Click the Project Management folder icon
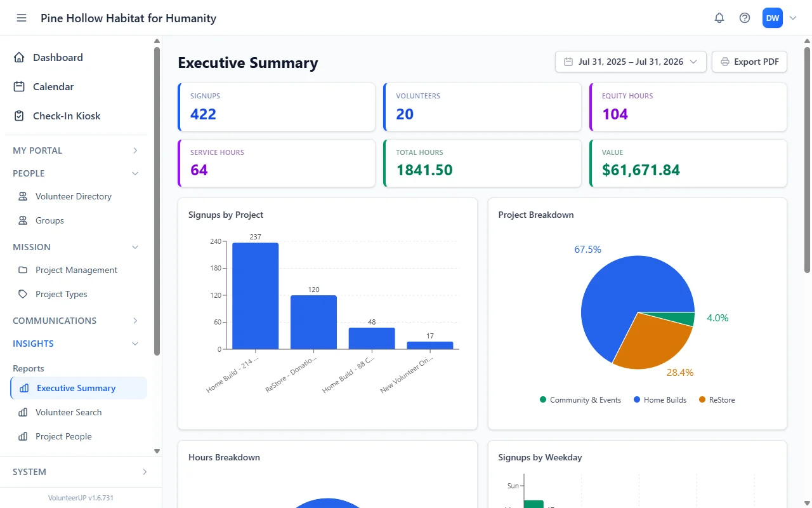812x508 pixels. 23,270
